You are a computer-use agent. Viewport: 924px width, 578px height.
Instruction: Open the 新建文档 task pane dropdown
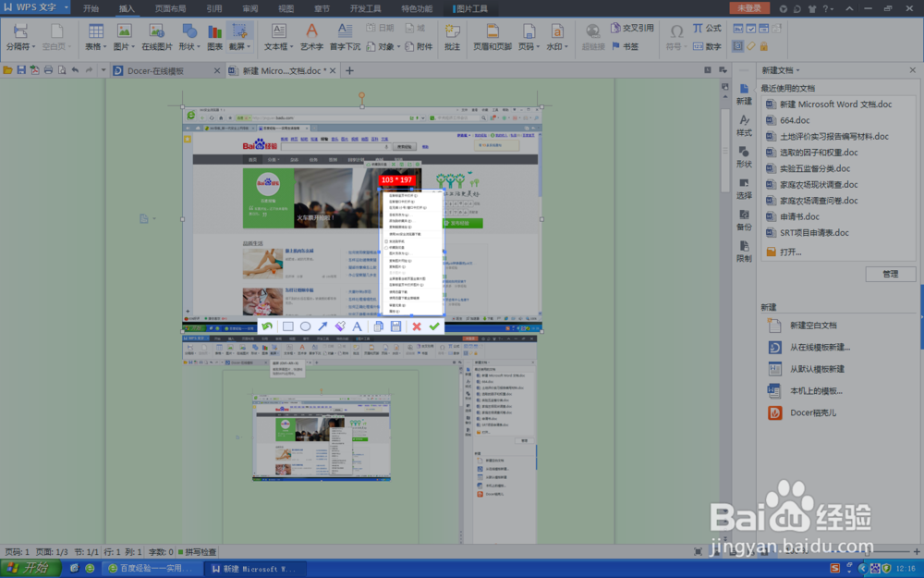coord(798,70)
